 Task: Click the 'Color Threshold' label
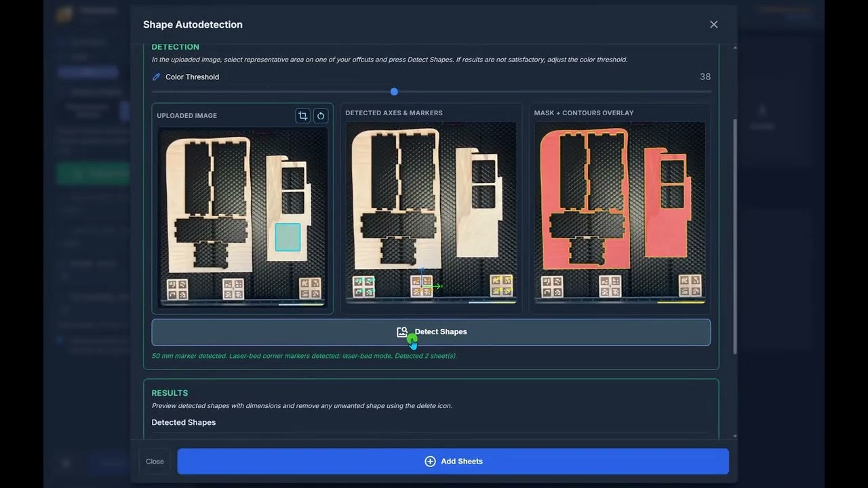click(193, 77)
